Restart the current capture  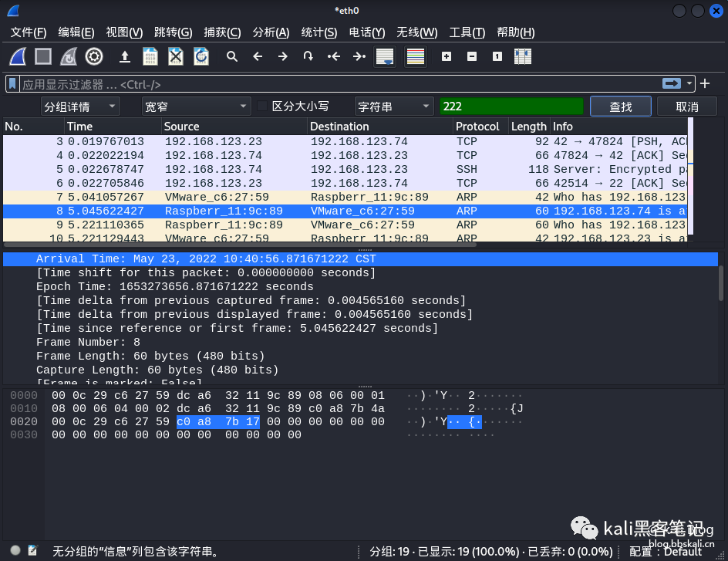click(x=69, y=56)
